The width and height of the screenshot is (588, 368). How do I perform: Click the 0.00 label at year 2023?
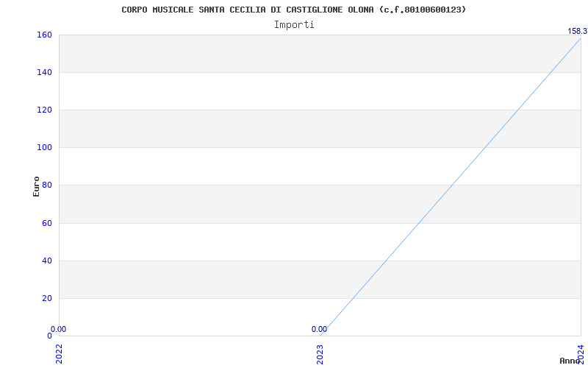point(319,329)
